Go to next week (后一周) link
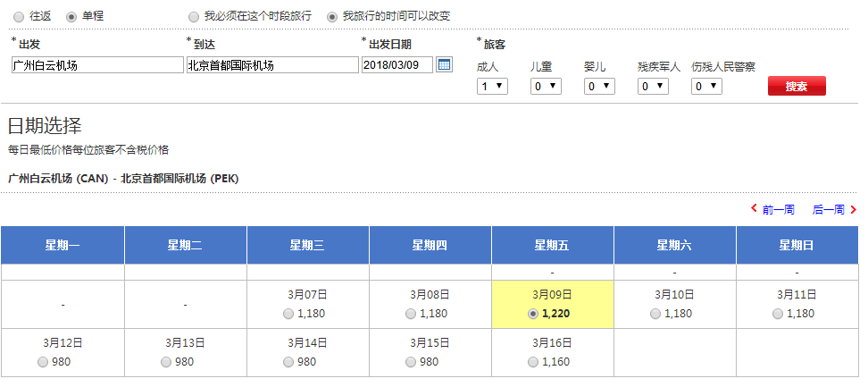The image size is (868, 387). click(x=834, y=210)
